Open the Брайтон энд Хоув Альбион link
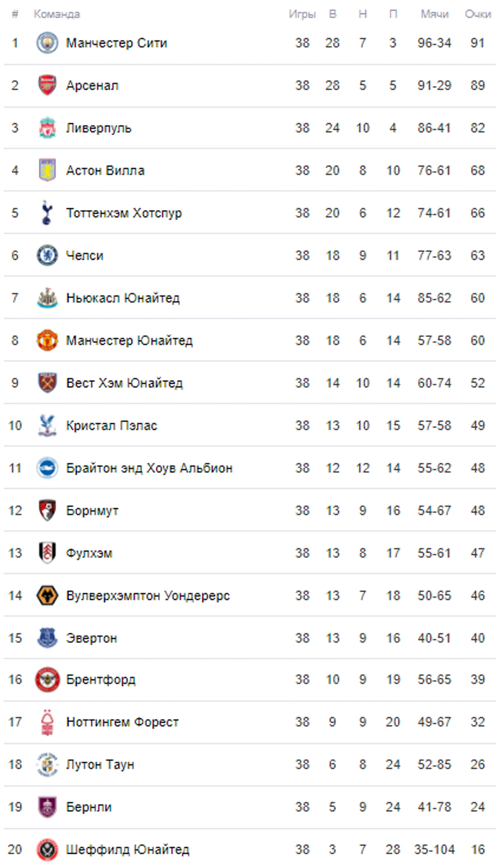 tap(149, 468)
